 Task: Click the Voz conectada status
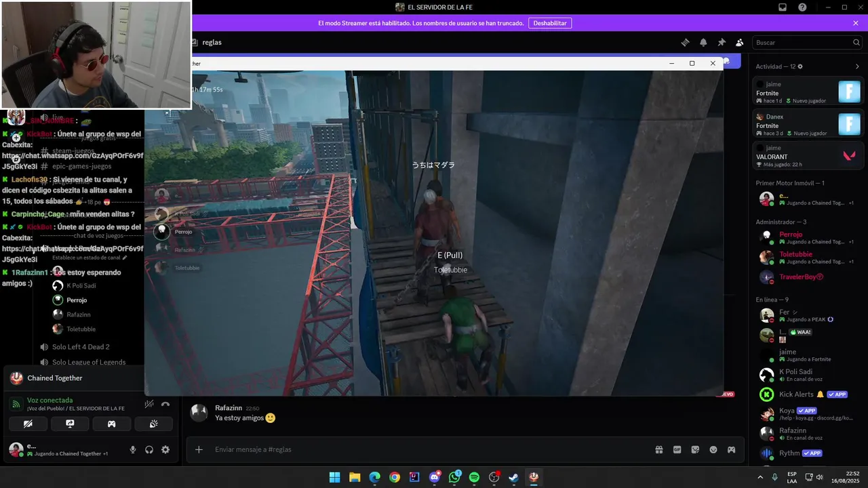pyautogui.click(x=50, y=400)
